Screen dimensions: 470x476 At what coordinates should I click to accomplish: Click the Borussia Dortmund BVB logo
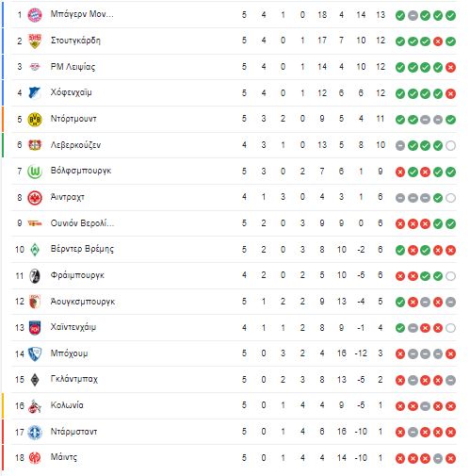(x=35, y=120)
